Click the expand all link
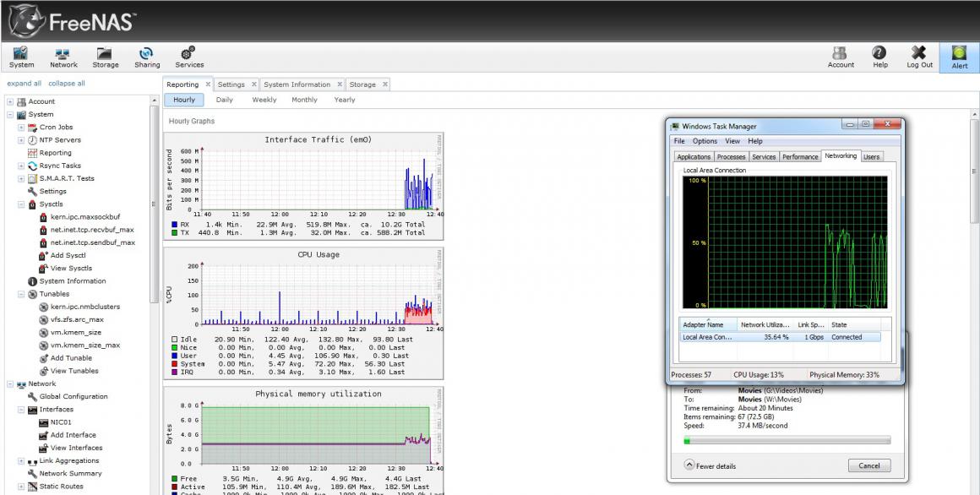Viewport: 980px width, 495px height. click(24, 83)
